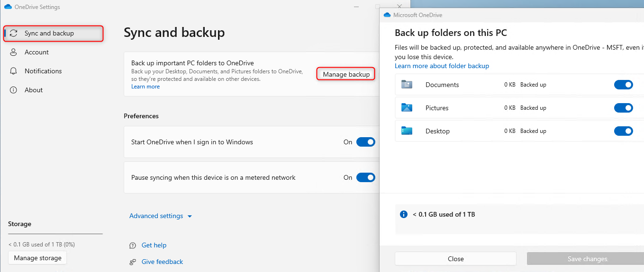Close the backup folders dialog

click(x=455, y=259)
